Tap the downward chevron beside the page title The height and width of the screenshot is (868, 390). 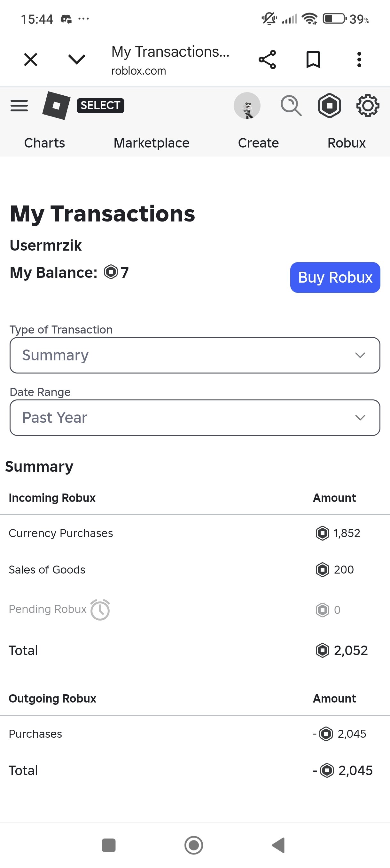pyautogui.click(x=77, y=59)
